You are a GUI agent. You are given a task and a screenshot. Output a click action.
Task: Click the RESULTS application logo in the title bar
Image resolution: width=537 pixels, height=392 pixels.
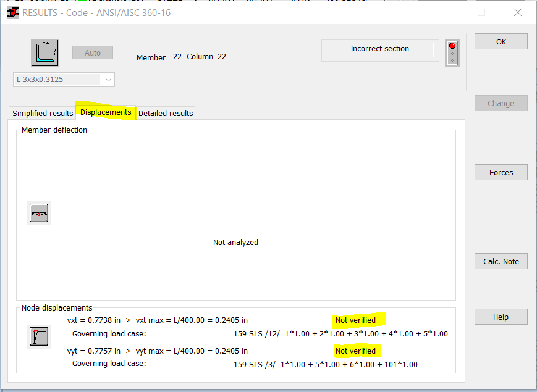(x=12, y=12)
